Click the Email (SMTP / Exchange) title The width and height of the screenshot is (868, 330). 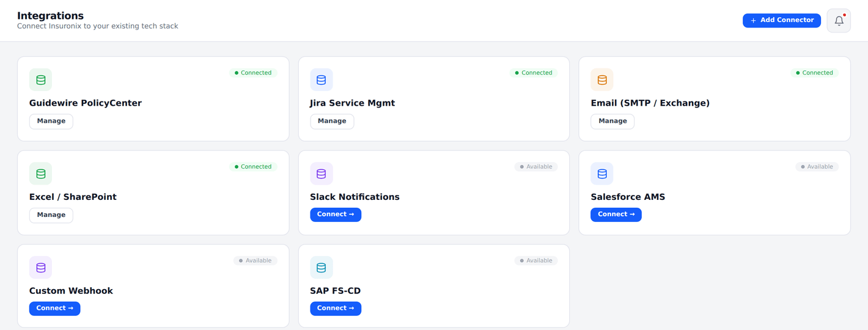pos(650,103)
